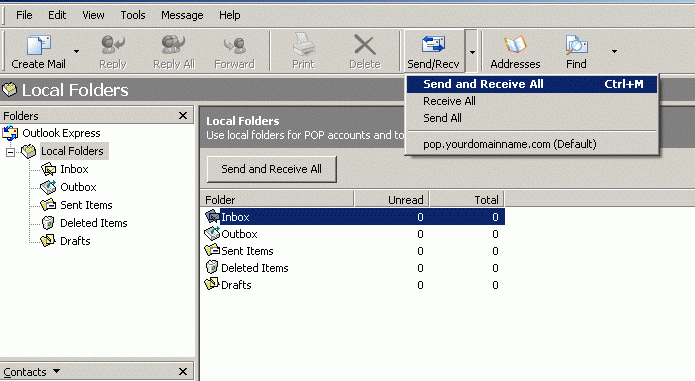The width and height of the screenshot is (695, 381).
Task: Open the View menu
Action: pos(93,15)
